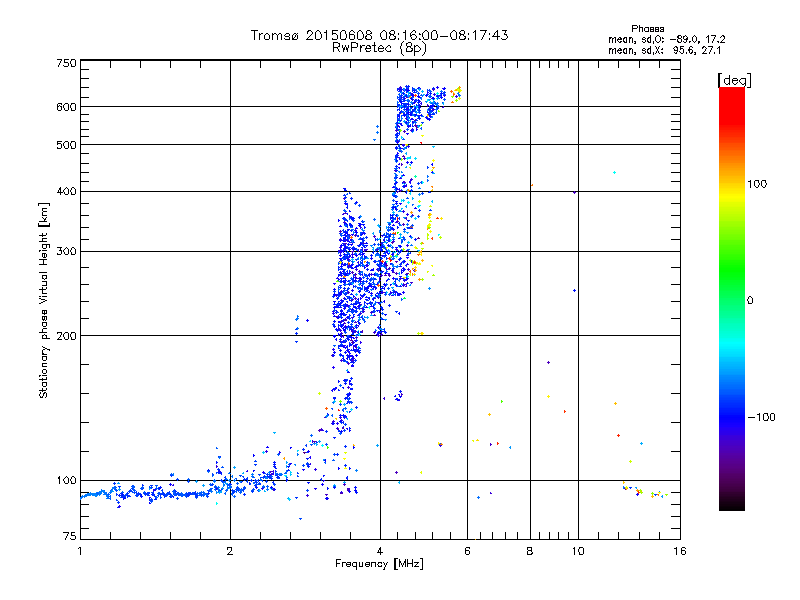This screenshot has height=600, width=800.
Task: Click y-axis tick label '75'
Action: [x=70, y=536]
